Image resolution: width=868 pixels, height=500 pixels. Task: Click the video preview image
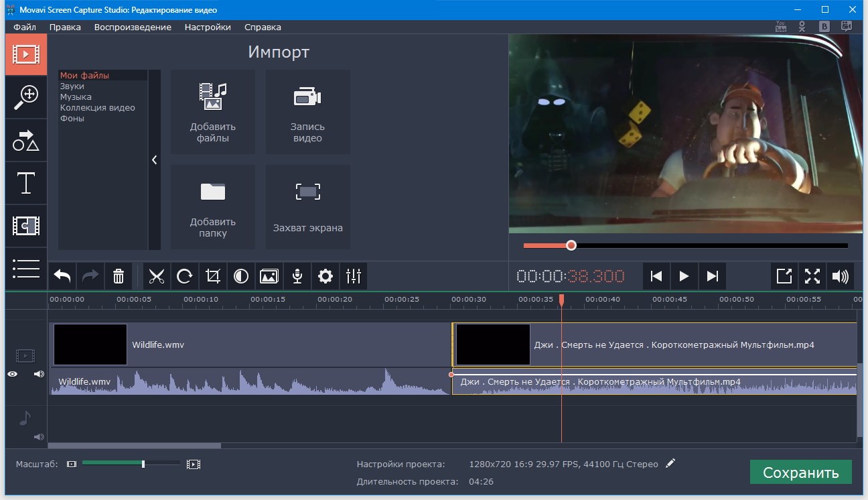pos(685,134)
